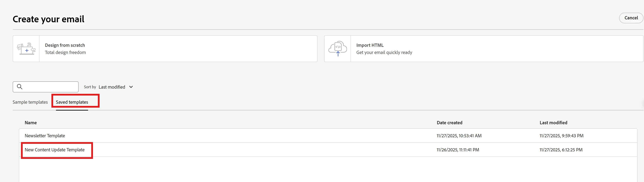Click last modified 11/27/2025, 6:12:25 PM
The width and height of the screenshot is (644, 182).
pos(561,150)
